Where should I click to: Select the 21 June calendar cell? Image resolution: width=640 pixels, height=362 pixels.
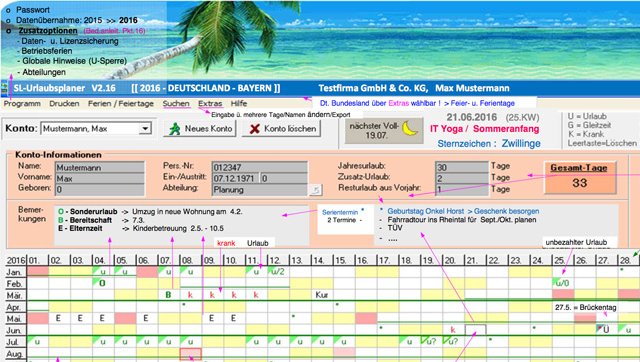(x=476, y=330)
